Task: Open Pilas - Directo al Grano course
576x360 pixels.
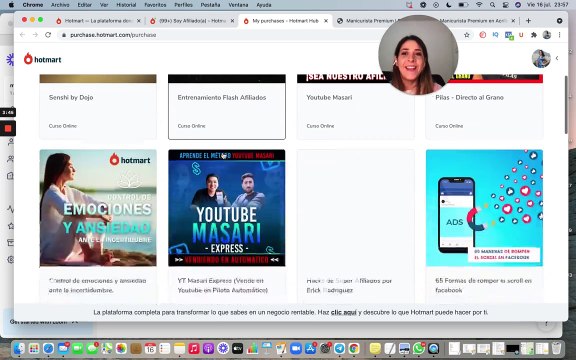Action: (x=484, y=107)
